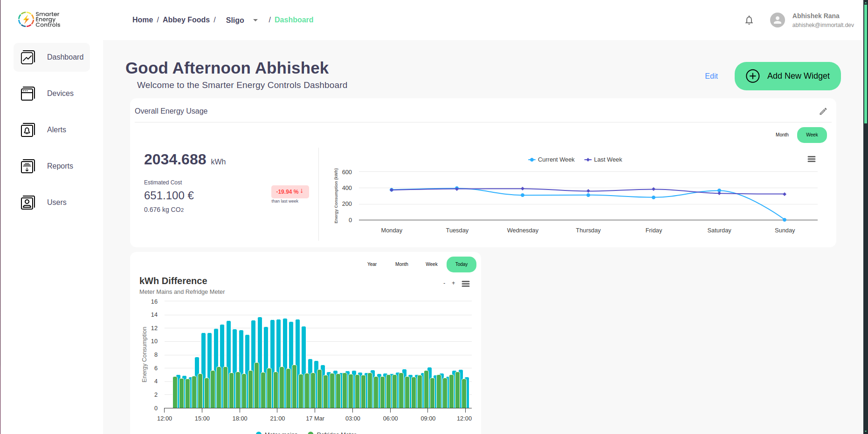Screen dimensions: 868x434
Task: Switch weekly chart to Month view
Action: click(x=782, y=135)
